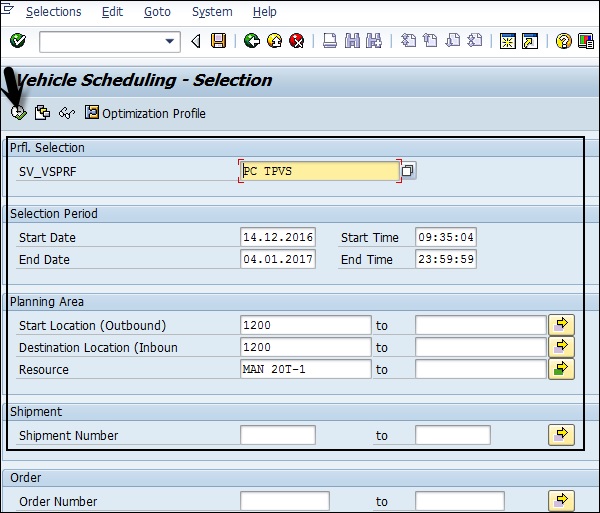Click the green Back arrow icon
The image size is (600, 513).
pos(251,41)
